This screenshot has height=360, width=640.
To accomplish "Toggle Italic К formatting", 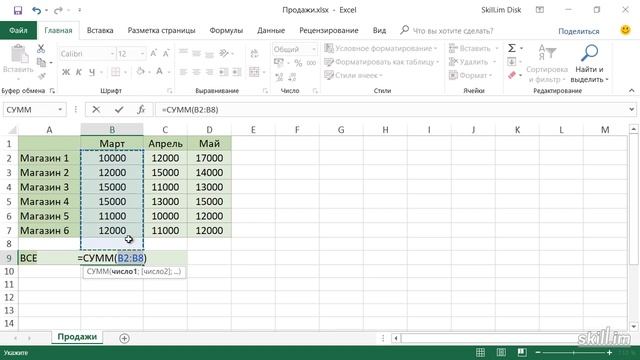I will tap(79, 72).
